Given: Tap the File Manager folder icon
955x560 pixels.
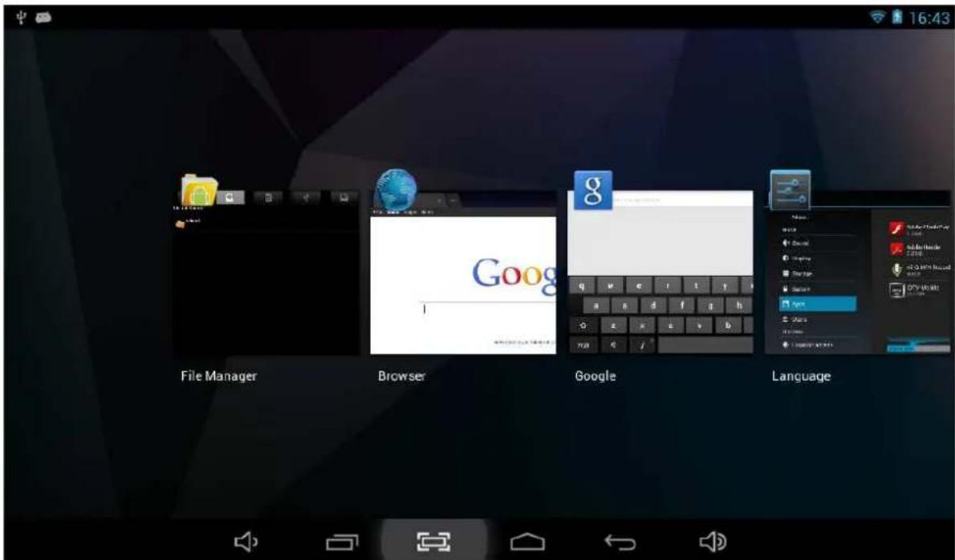Looking at the screenshot, I should click(198, 192).
